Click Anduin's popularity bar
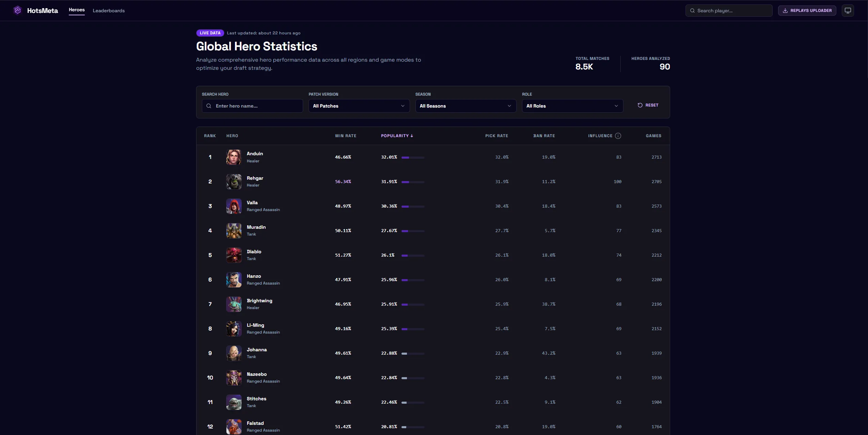Image resolution: width=868 pixels, height=435 pixels. (x=413, y=158)
